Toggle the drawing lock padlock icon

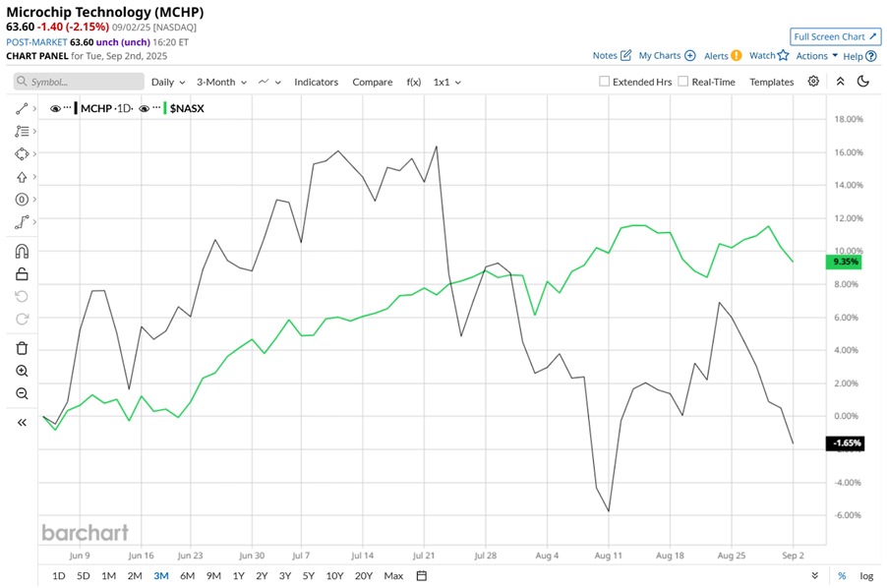tap(22, 273)
